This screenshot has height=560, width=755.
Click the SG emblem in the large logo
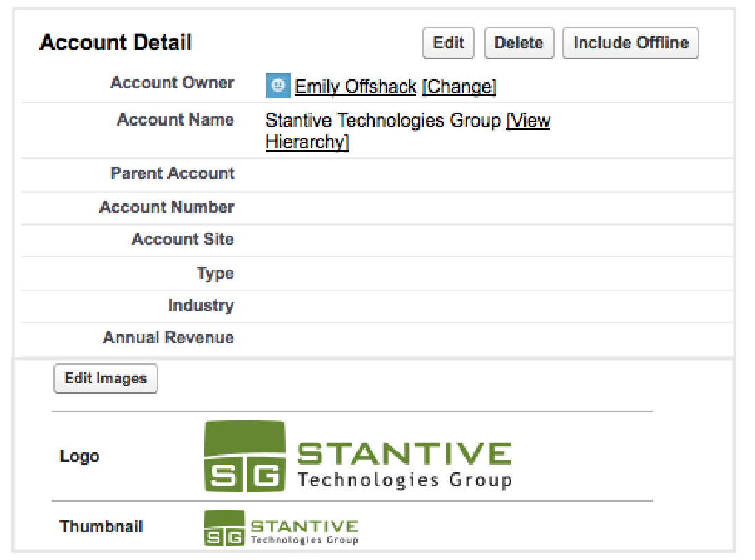click(x=245, y=458)
